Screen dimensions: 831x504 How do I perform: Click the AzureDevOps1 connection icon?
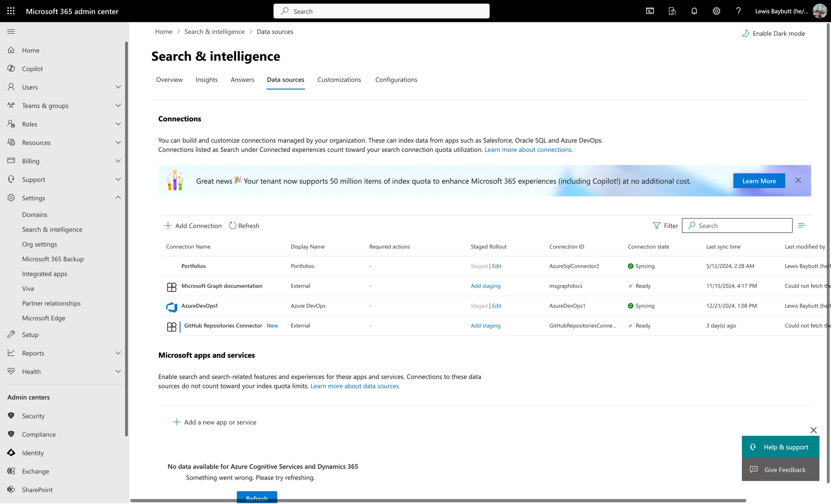172,307
